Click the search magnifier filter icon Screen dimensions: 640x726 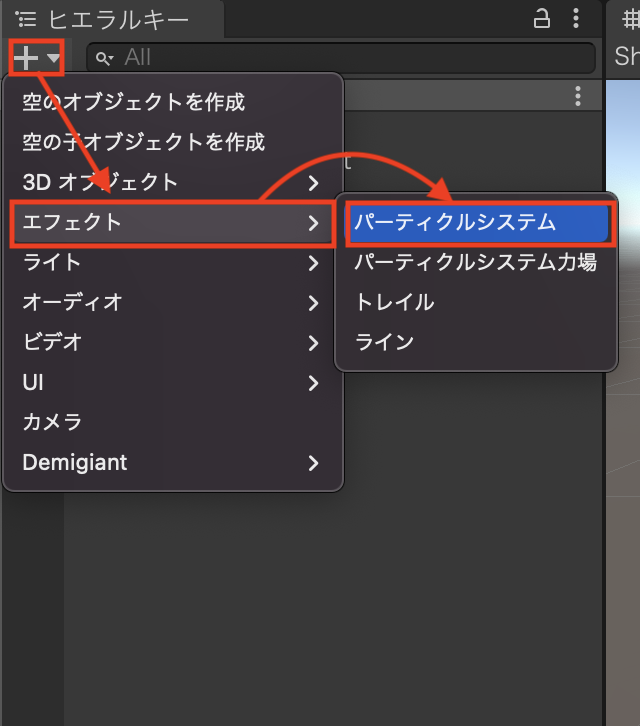pos(104,58)
